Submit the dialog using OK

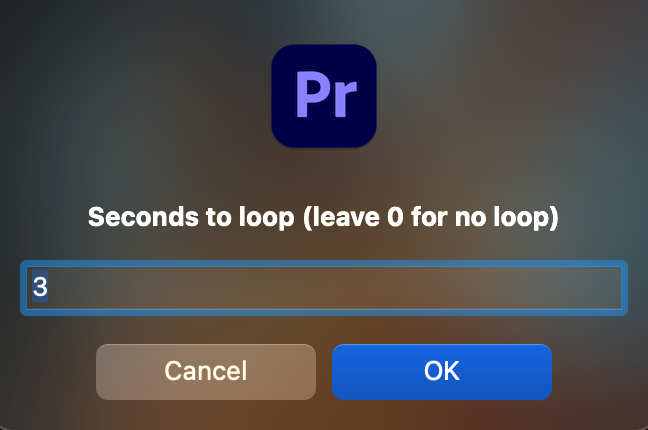(x=441, y=371)
